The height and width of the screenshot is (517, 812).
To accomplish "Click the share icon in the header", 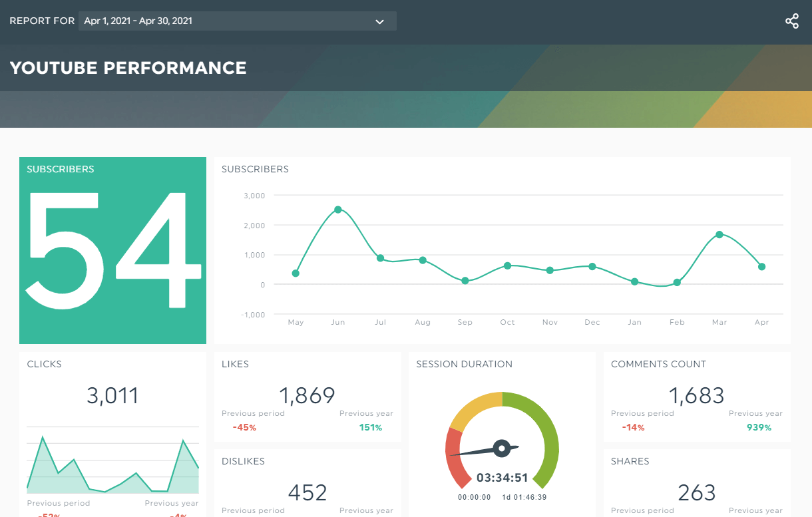I will point(791,21).
